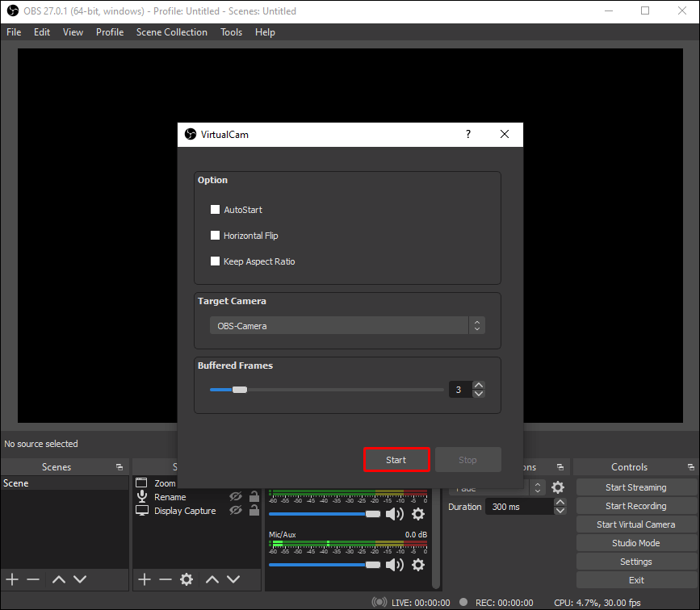
Task: Move source up with the up-arrow icon
Action: pyautogui.click(x=212, y=579)
